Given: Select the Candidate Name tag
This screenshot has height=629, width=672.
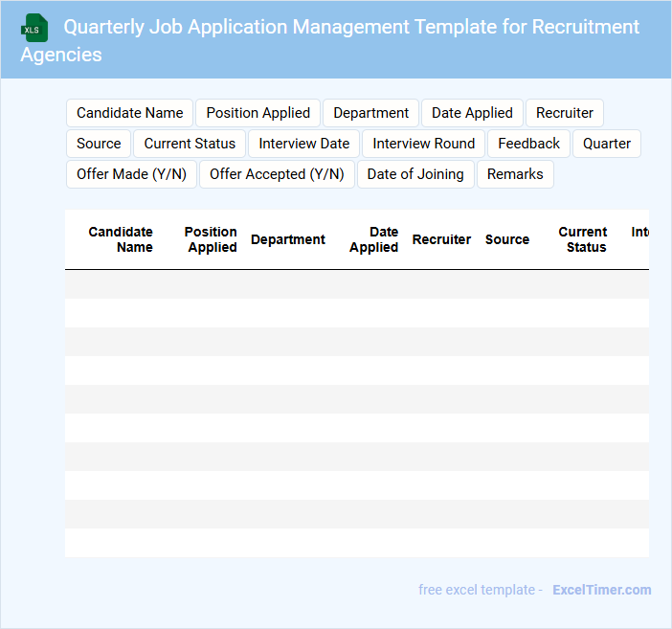Looking at the screenshot, I should tap(130, 113).
